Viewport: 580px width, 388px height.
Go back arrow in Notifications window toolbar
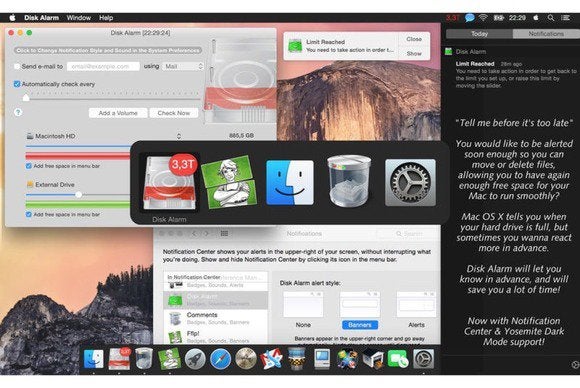click(194, 233)
